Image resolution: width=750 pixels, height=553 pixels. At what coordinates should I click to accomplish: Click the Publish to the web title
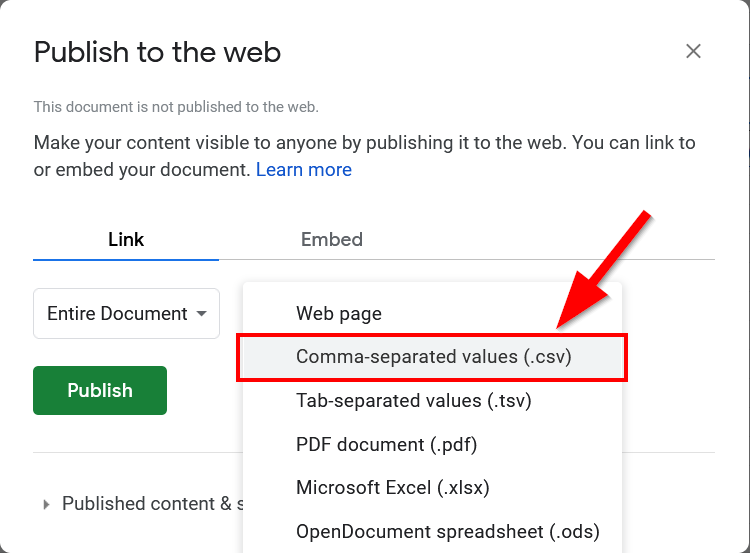[x=157, y=52]
